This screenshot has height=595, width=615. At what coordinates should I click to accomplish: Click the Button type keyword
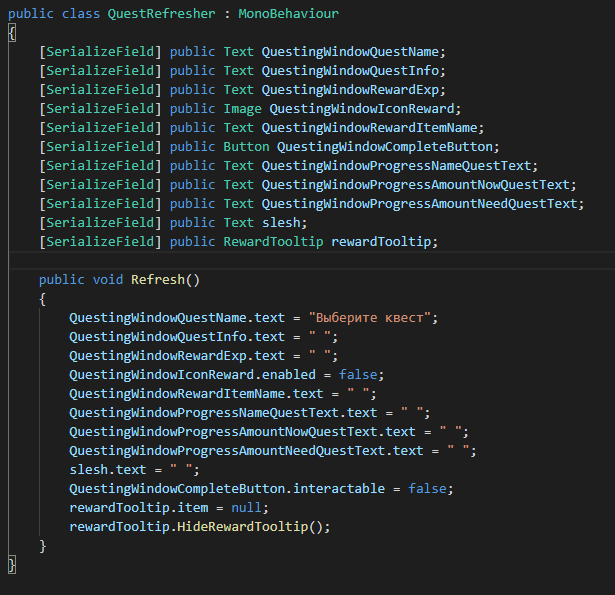coord(246,147)
